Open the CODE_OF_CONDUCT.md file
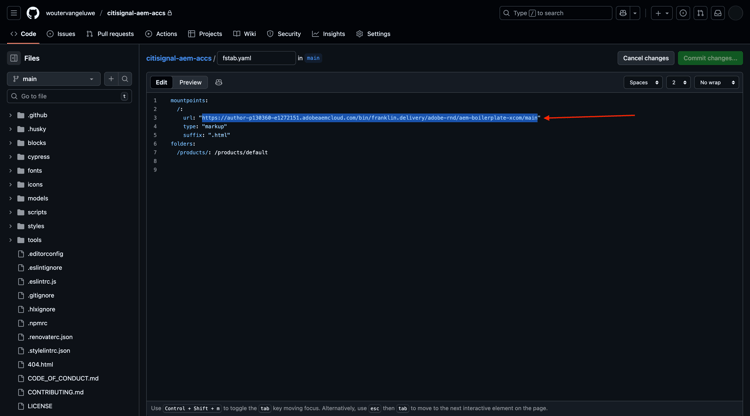This screenshot has width=750, height=416. (x=63, y=378)
